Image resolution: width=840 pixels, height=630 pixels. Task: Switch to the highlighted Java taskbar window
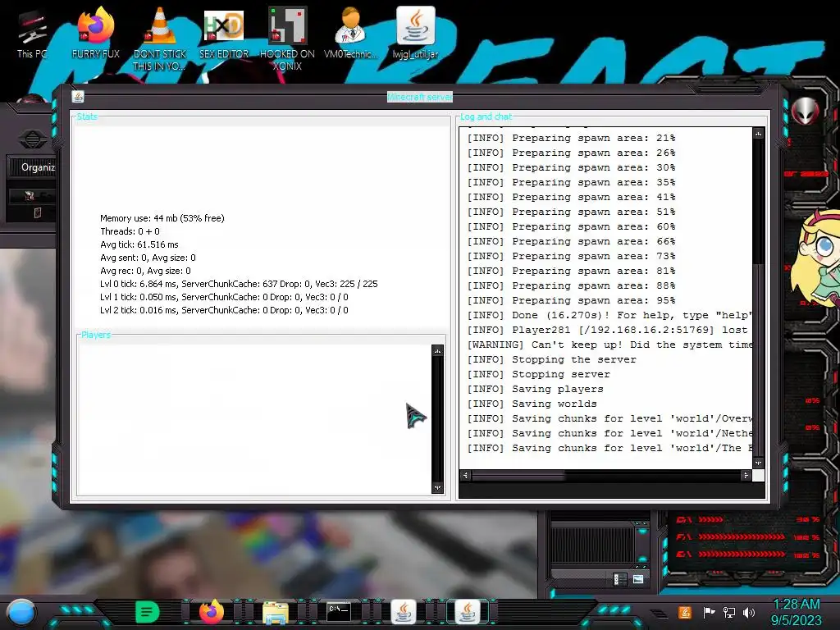pyautogui.click(x=468, y=612)
